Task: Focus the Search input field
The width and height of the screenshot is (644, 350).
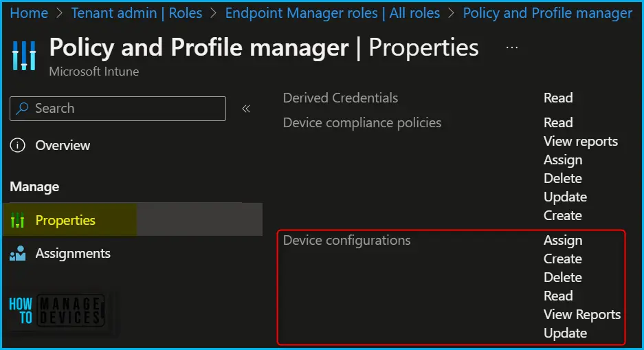Action: coord(118,109)
